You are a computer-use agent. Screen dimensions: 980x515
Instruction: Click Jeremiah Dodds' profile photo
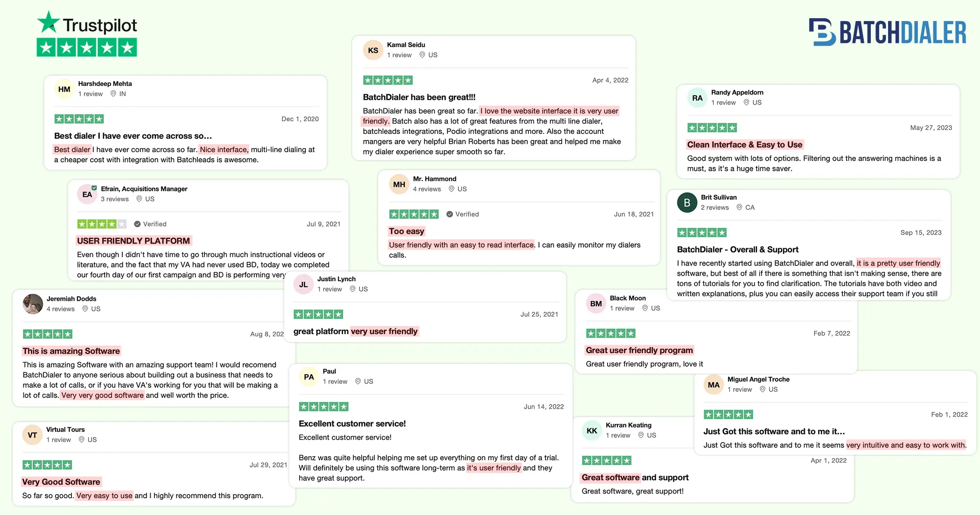tap(33, 304)
